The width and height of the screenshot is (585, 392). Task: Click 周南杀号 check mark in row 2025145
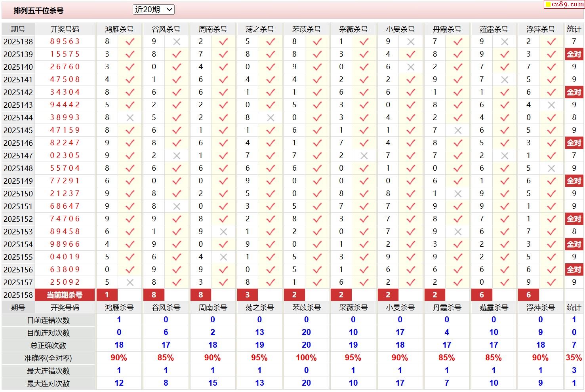tap(223, 130)
